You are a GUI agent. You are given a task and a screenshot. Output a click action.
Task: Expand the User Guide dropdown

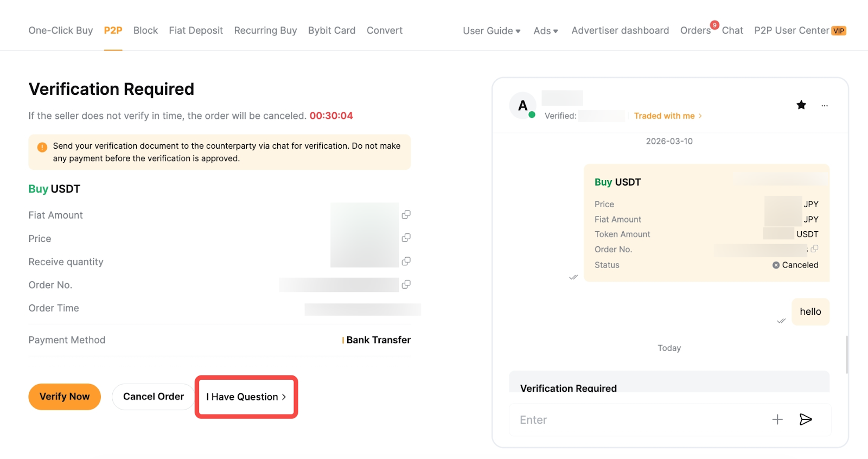pos(492,31)
